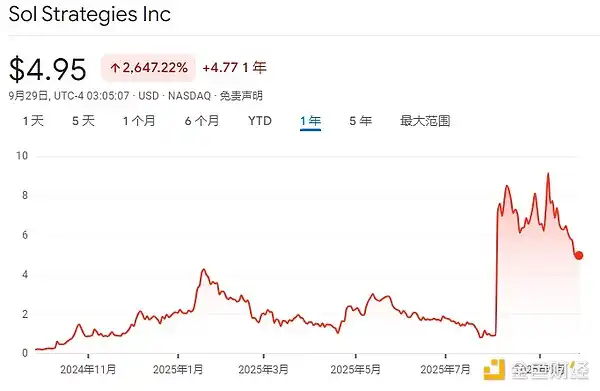Open the 1个月 chart range
The width and height of the screenshot is (600, 391).
click(139, 121)
